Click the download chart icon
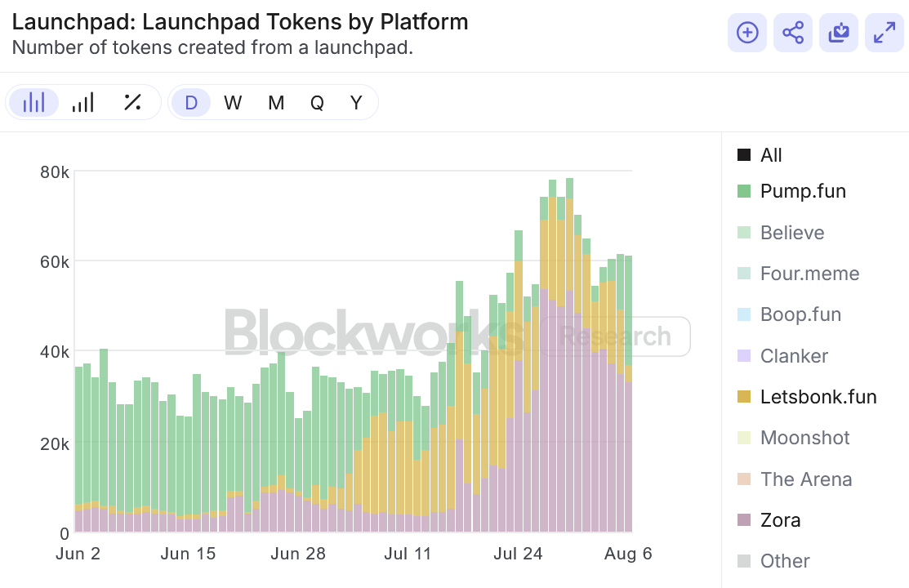909x588 pixels. point(839,33)
